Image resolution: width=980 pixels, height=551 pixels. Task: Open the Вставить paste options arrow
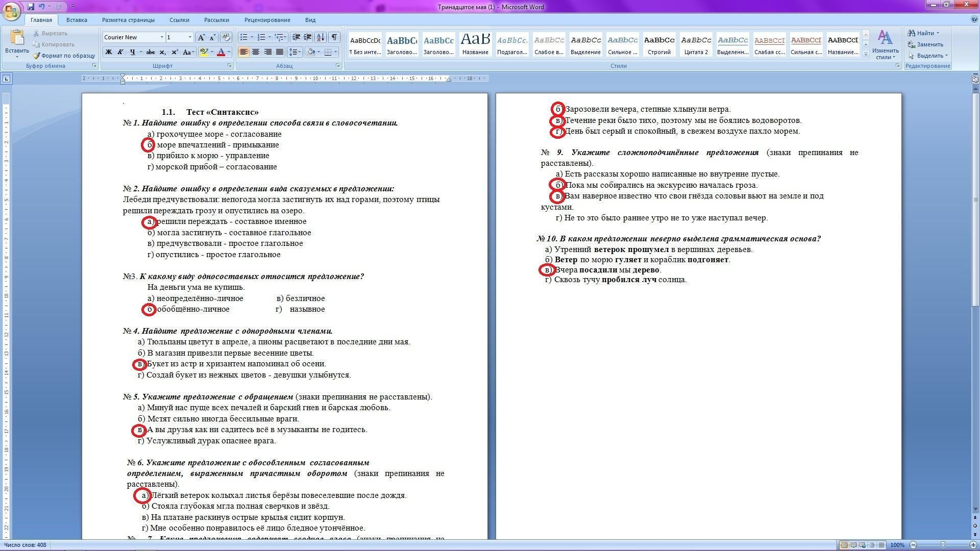coord(17,57)
